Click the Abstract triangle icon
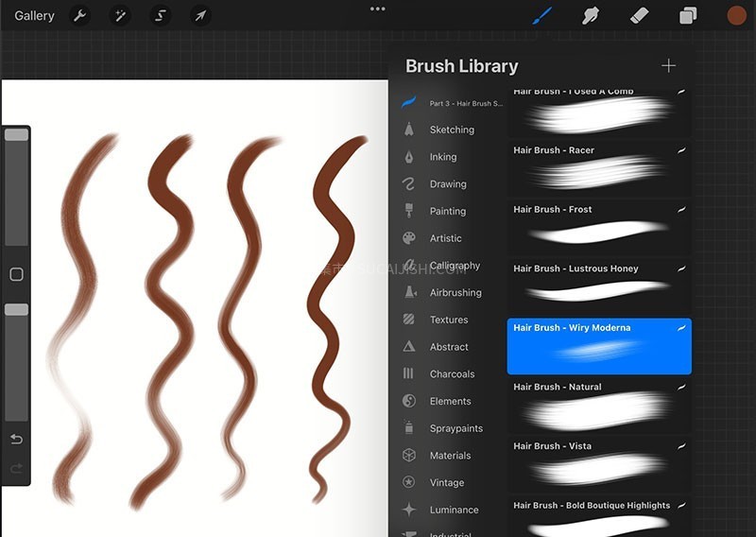This screenshot has height=537, width=756. pyautogui.click(x=409, y=346)
